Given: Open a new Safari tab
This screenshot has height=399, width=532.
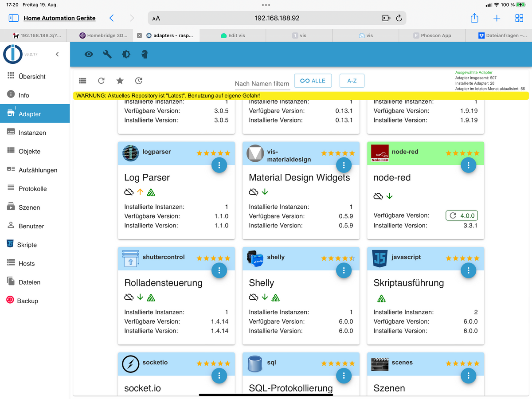Looking at the screenshot, I should point(497,18).
